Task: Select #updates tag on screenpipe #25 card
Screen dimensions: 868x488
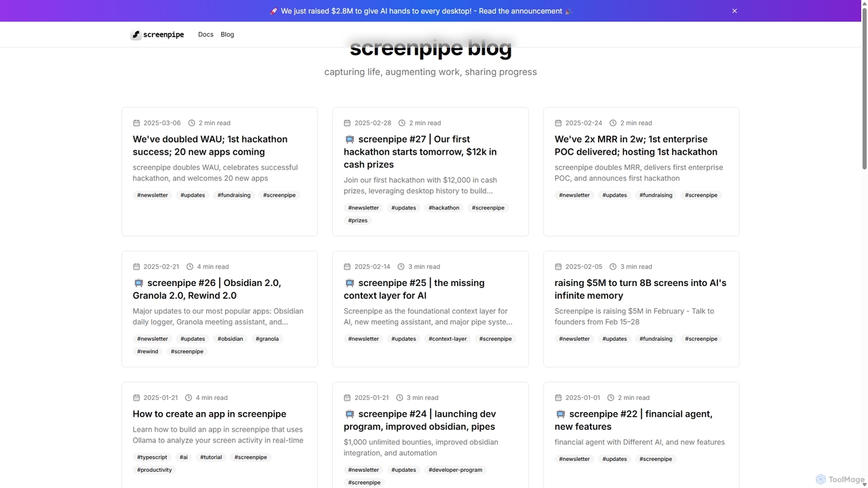Action: [x=403, y=339]
